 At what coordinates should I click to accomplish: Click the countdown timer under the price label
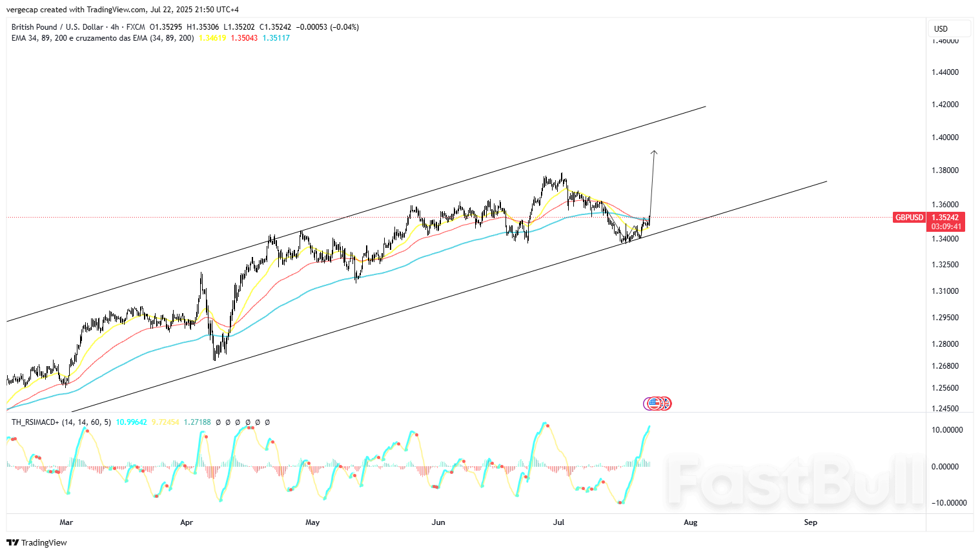tap(945, 227)
